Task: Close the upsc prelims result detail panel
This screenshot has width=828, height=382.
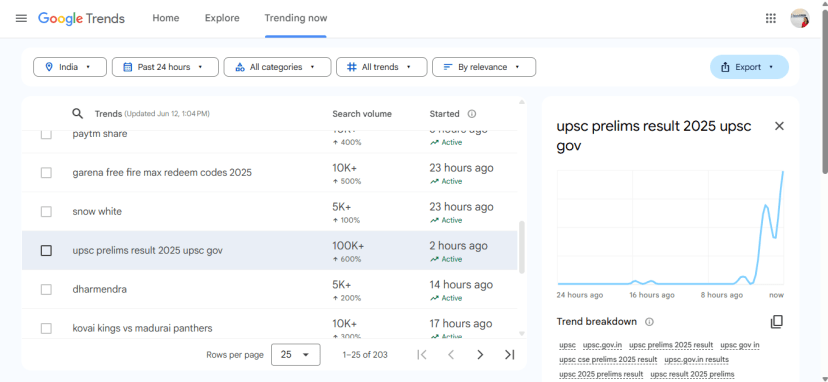Action: click(x=779, y=126)
